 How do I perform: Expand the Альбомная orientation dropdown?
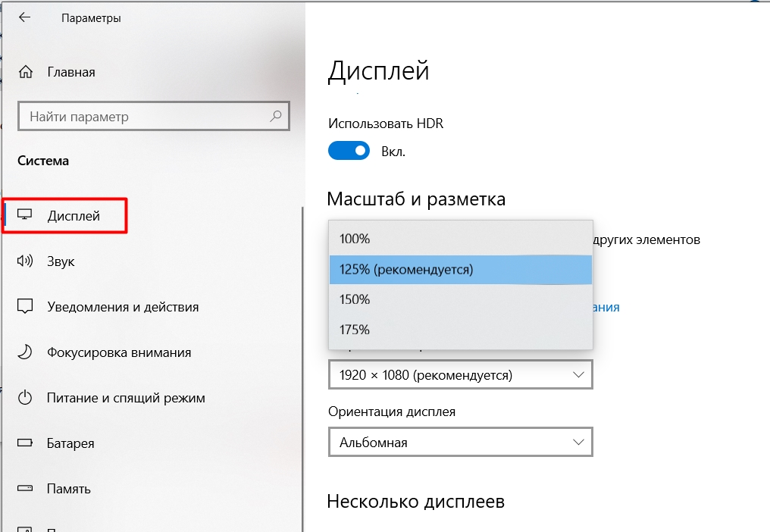[460, 442]
